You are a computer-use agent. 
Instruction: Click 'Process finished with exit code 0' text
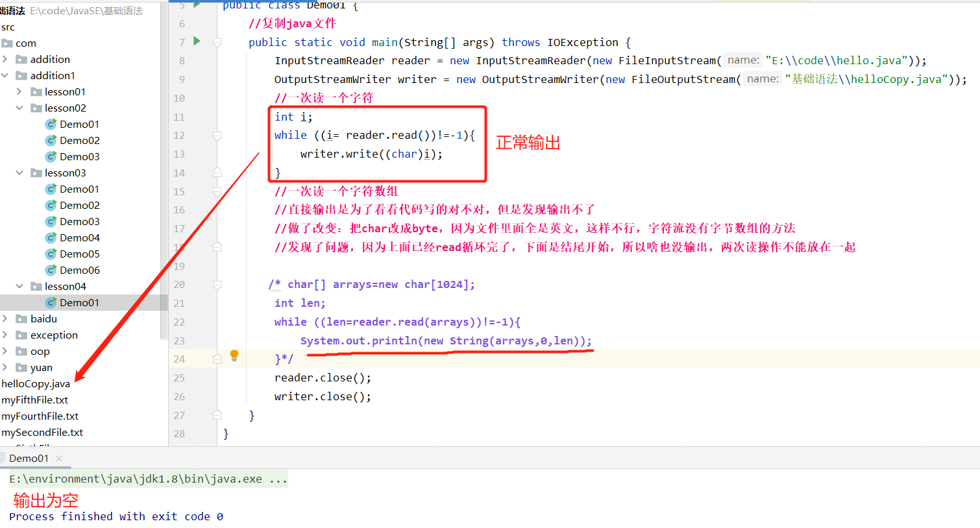pos(116,516)
